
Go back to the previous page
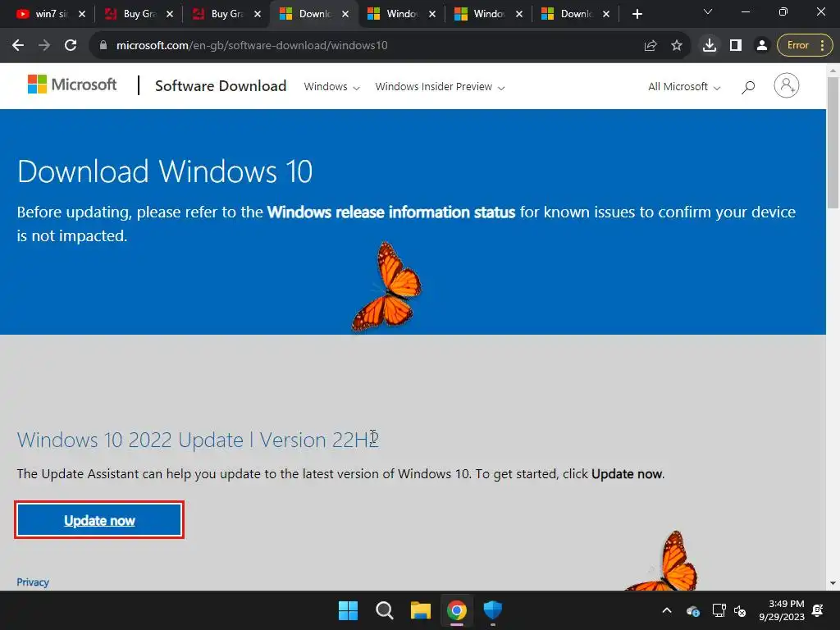click(18, 46)
